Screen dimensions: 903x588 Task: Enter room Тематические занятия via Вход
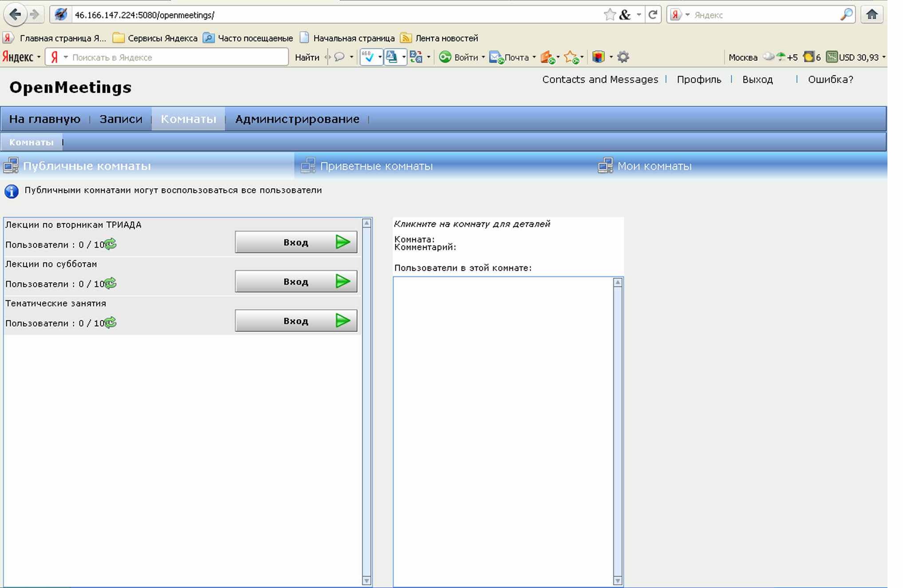pos(296,321)
